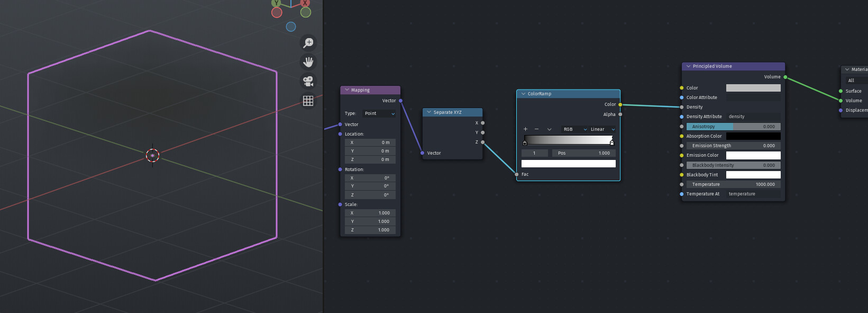
Task: Click the Scale Z field
Action: tap(370, 230)
